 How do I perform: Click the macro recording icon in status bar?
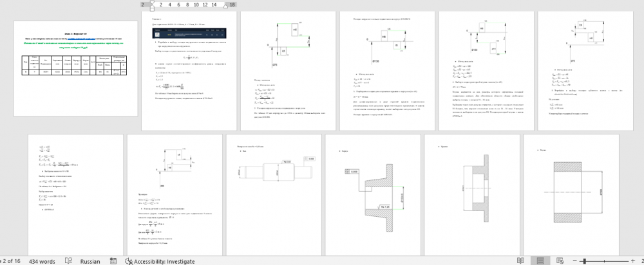tap(113, 261)
